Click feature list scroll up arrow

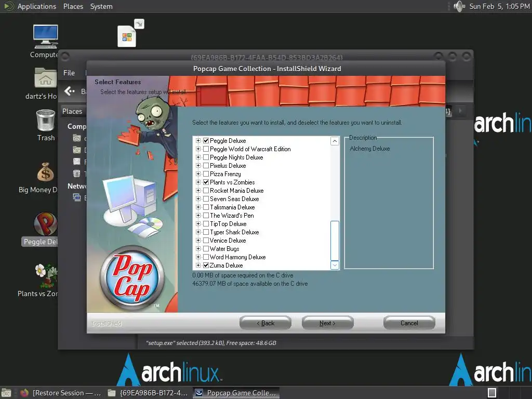click(x=335, y=141)
